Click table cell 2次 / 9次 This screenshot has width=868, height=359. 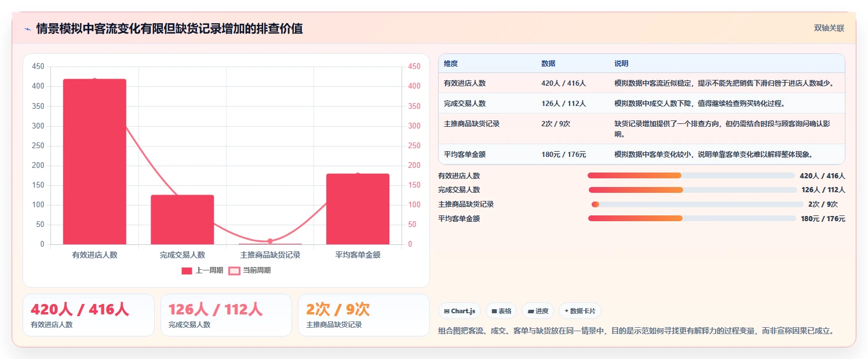click(556, 124)
